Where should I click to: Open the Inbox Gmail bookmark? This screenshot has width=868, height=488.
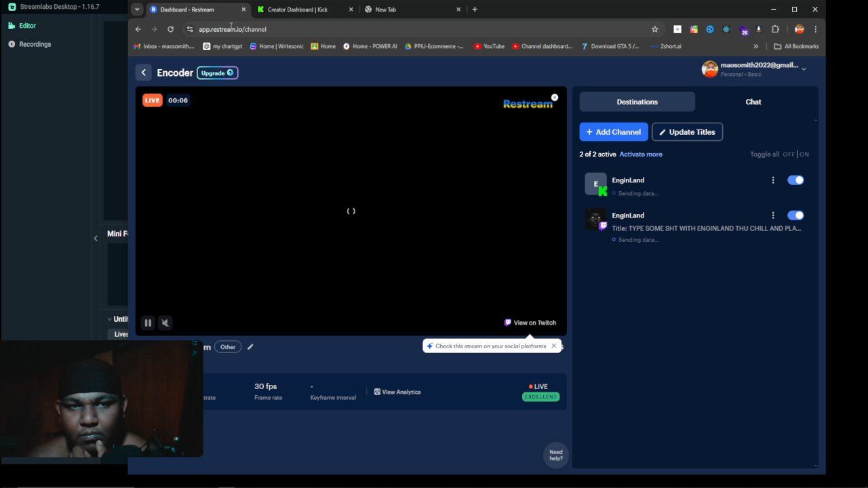click(163, 46)
